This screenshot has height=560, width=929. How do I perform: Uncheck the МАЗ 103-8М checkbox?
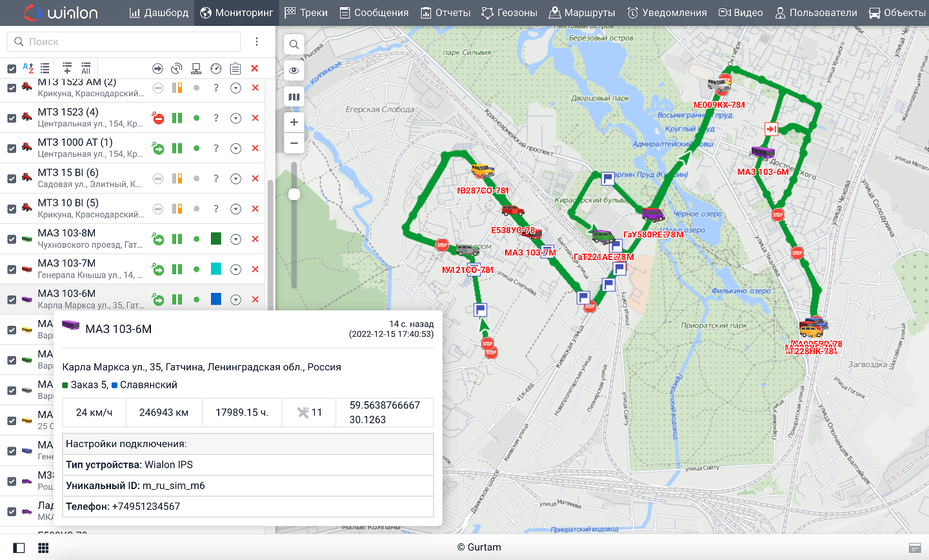(12, 239)
